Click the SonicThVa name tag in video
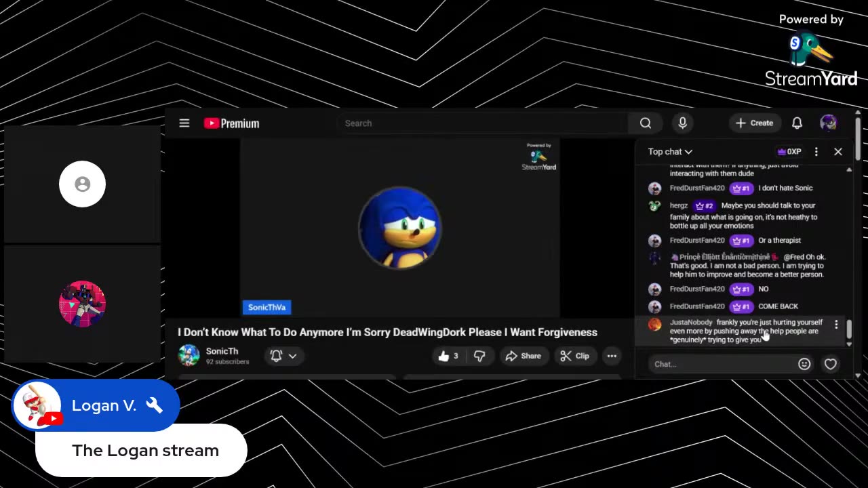The image size is (868, 488). coord(267,307)
